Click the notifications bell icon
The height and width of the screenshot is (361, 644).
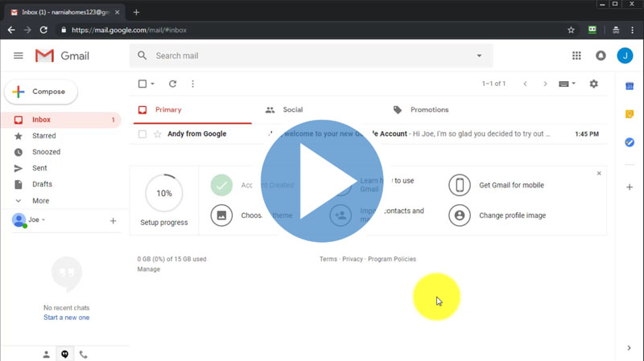[601, 55]
